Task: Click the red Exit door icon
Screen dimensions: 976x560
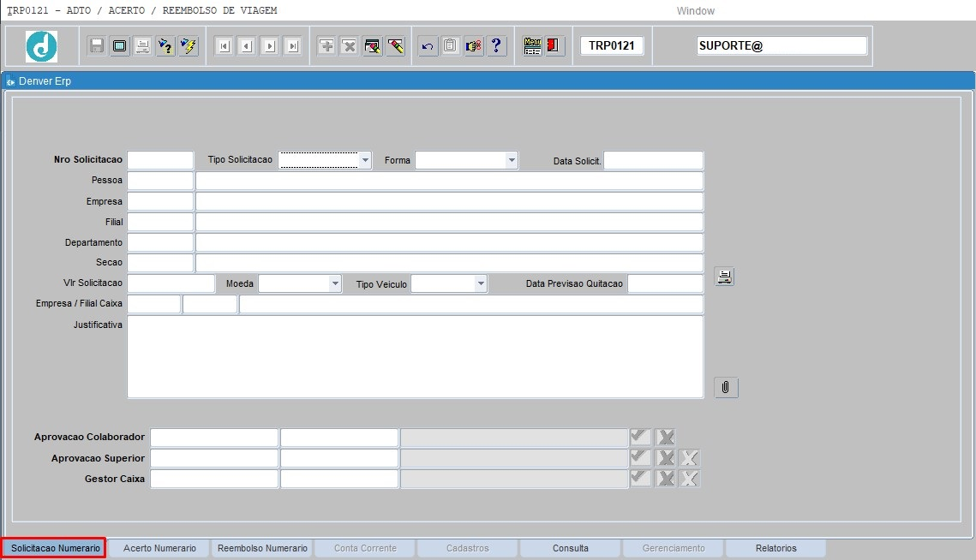Action: 554,46
